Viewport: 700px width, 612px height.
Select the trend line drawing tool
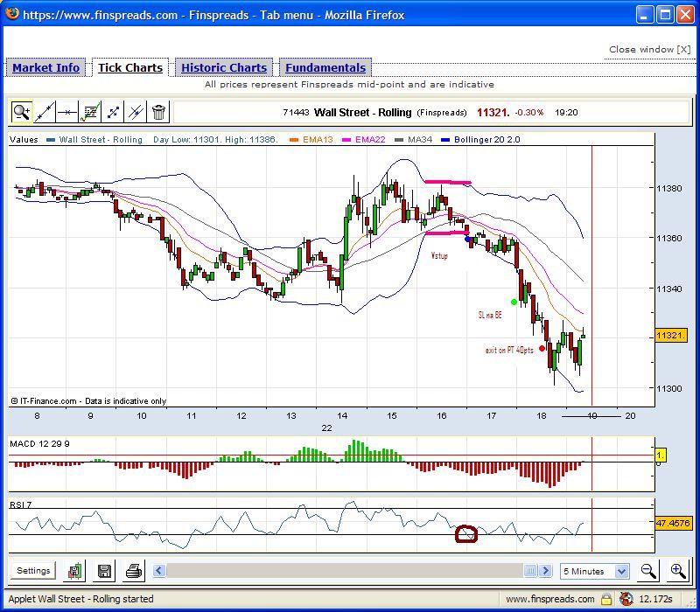(x=45, y=112)
